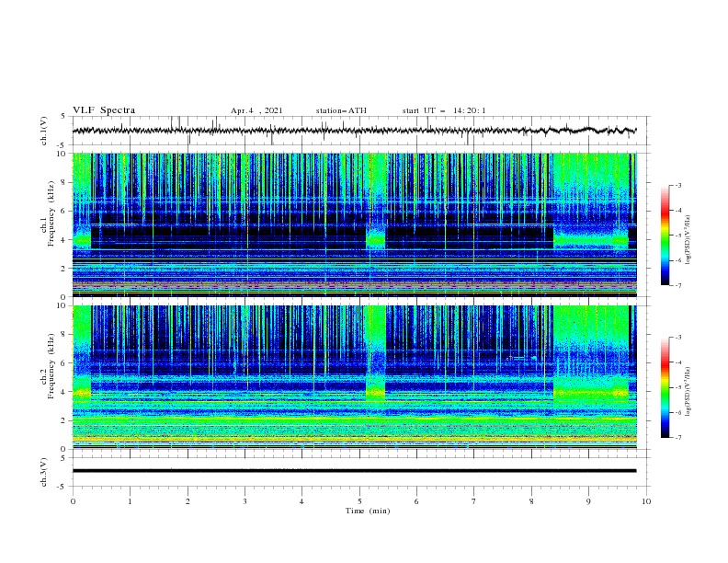The width and height of the screenshot is (728, 563).
Task: Click time axis tick label "2"
Action: 188,501
